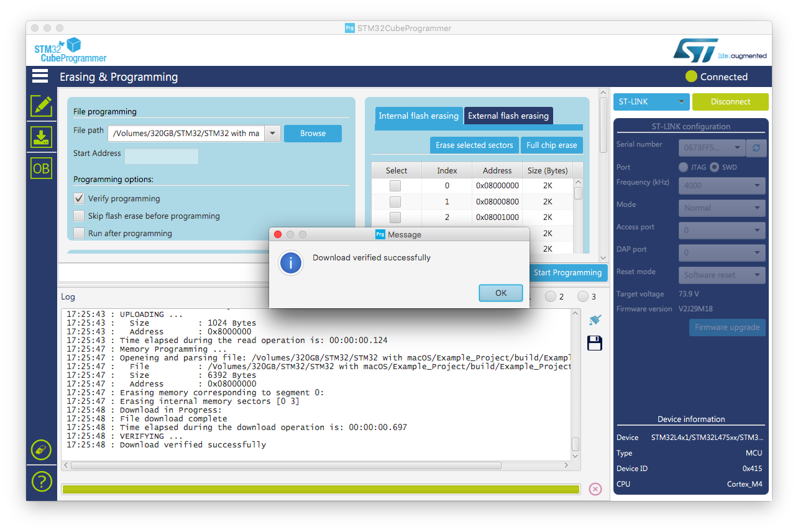Select sector index 1 checkbox
The image size is (798, 532).
pos(395,202)
